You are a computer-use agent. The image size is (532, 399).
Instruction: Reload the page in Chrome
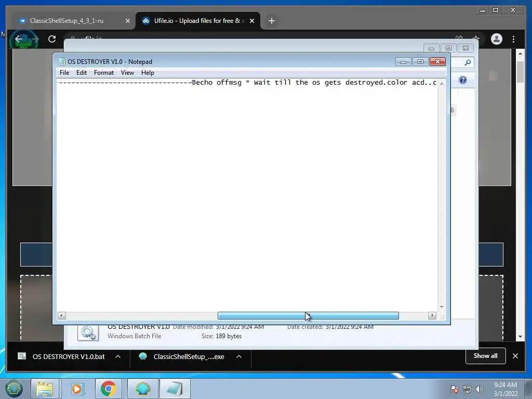coord(52,39)
